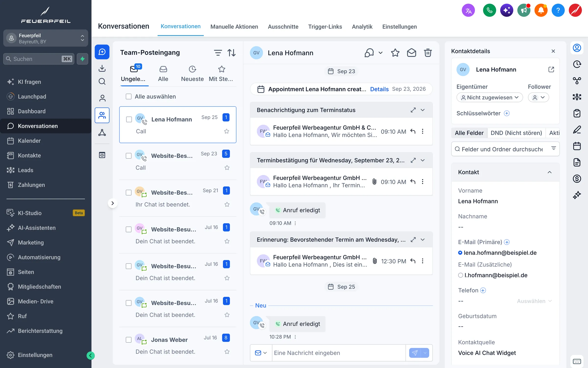Open the notes pencil icon in right rail
The height and width of the screenshot is (368, 588).
click(577, 130)
